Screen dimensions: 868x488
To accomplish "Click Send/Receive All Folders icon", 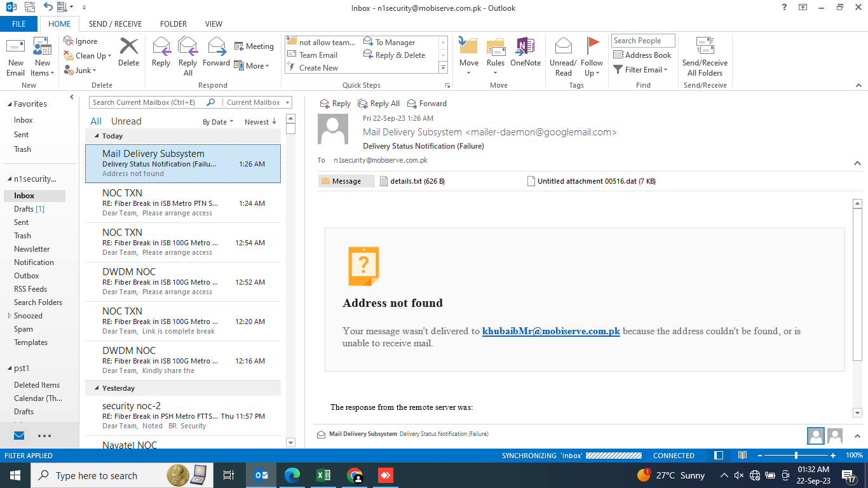I will pos(705,47).
